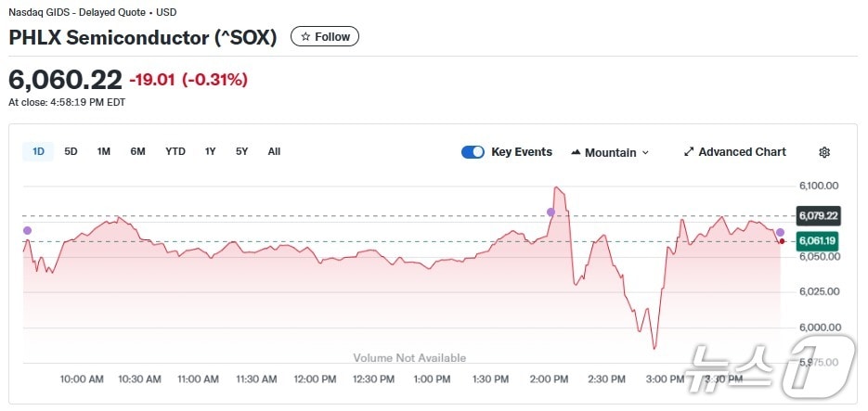Click the purple key event dot at 2:00 PM
This screenshot has height=411, width=868.
pyautogui.click(x=551, y=212)
